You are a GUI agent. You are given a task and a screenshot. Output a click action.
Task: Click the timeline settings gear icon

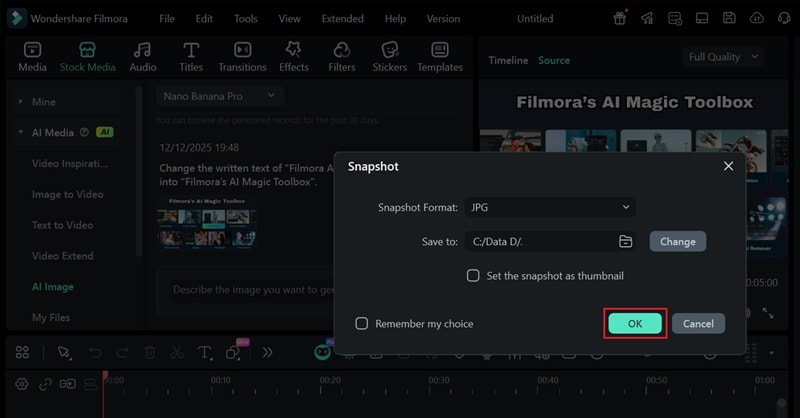pos(21,384)
